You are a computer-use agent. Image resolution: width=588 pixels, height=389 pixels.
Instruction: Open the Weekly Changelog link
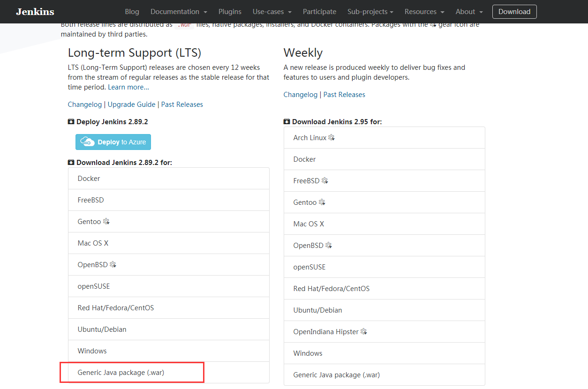point(301,95)
